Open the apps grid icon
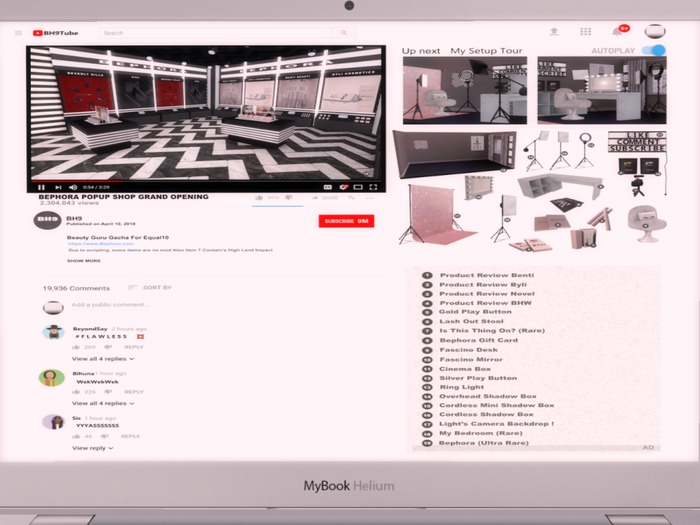This screenshot has width=700, height=525. click(585, 31)
